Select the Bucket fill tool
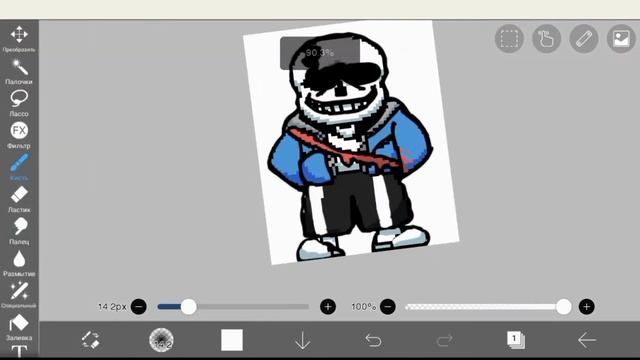 coord(19,327)
